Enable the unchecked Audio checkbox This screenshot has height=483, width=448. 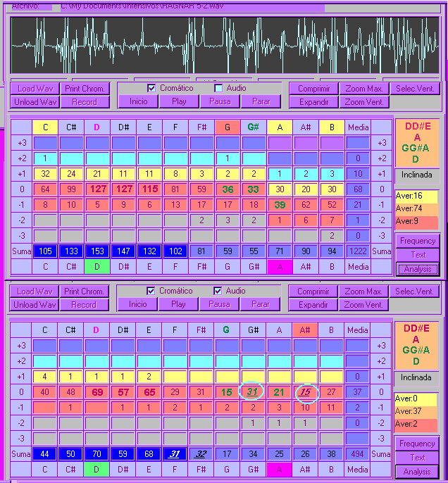click(x=218, y=89)
